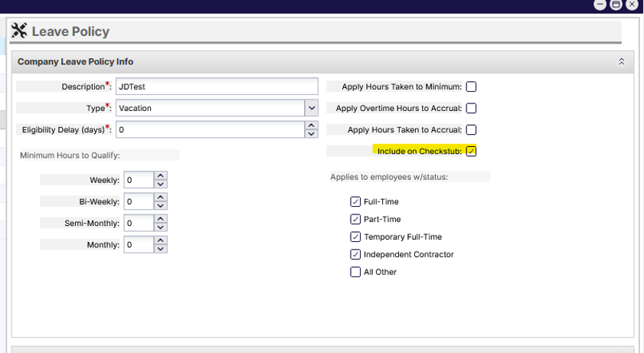Increment the Weekly hours value
Image resolution: width=644 pixels, height=353 pixels.
click(x=161, y=175)
